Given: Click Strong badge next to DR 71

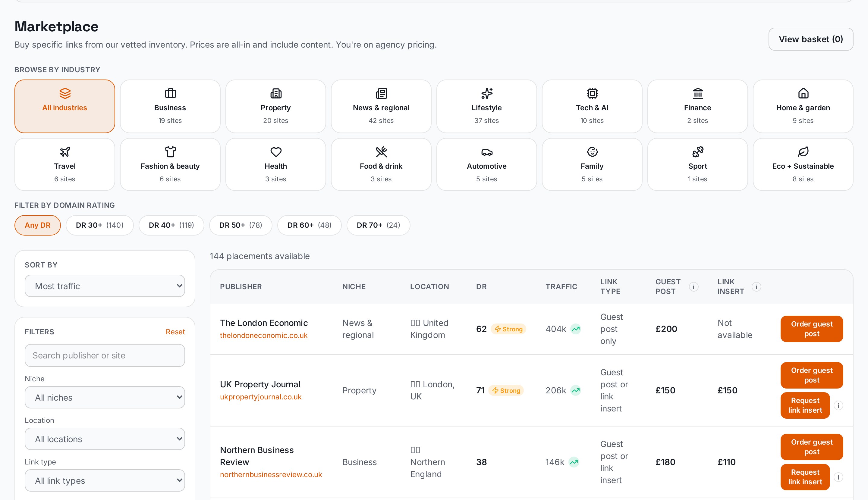Looking at the screenshot, I should coord(506,390).
